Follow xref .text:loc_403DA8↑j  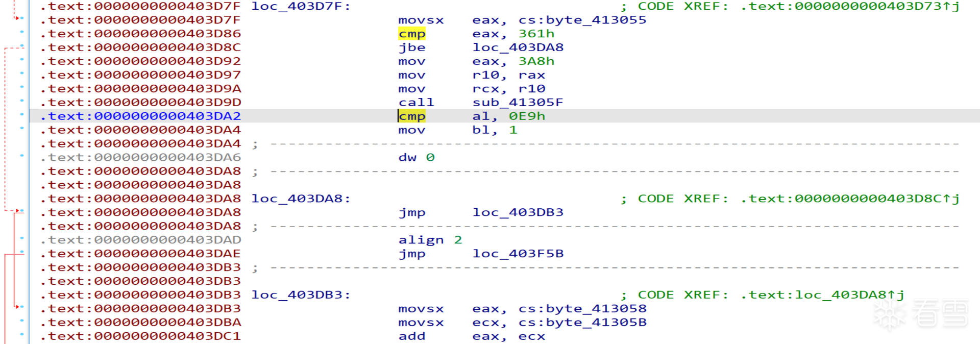click(x=823, y=296)
